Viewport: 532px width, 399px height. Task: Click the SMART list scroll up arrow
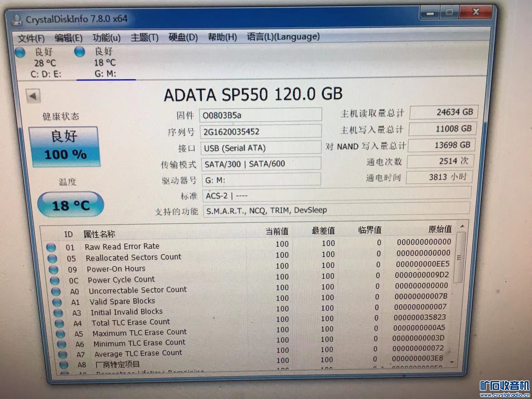(x=462, y=226)
